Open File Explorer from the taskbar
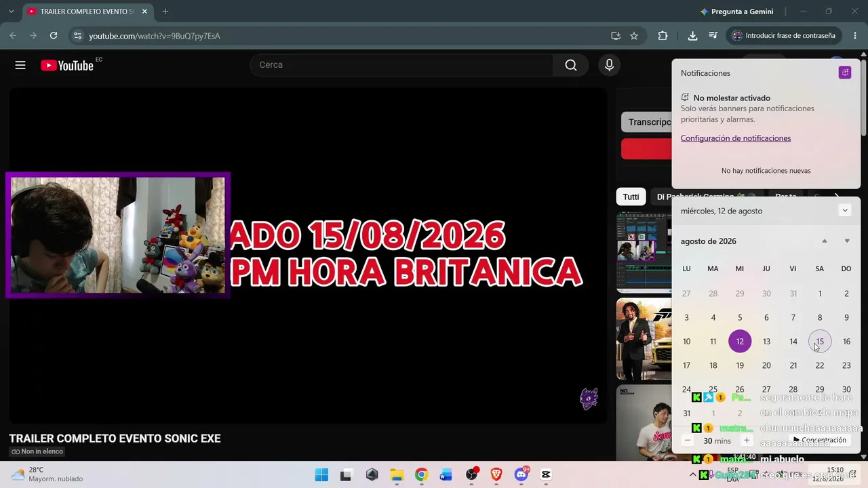This screenshot has width=868, height=488. 397,474
